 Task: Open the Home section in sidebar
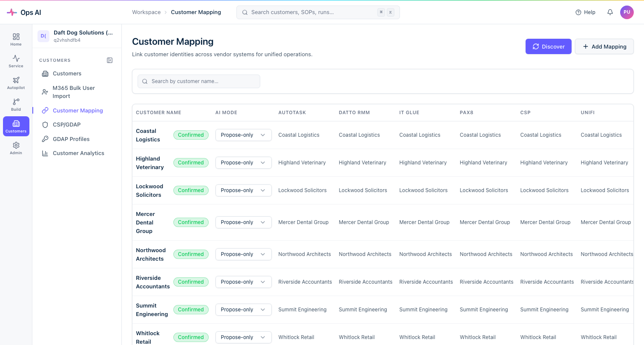tap(16, 40)
